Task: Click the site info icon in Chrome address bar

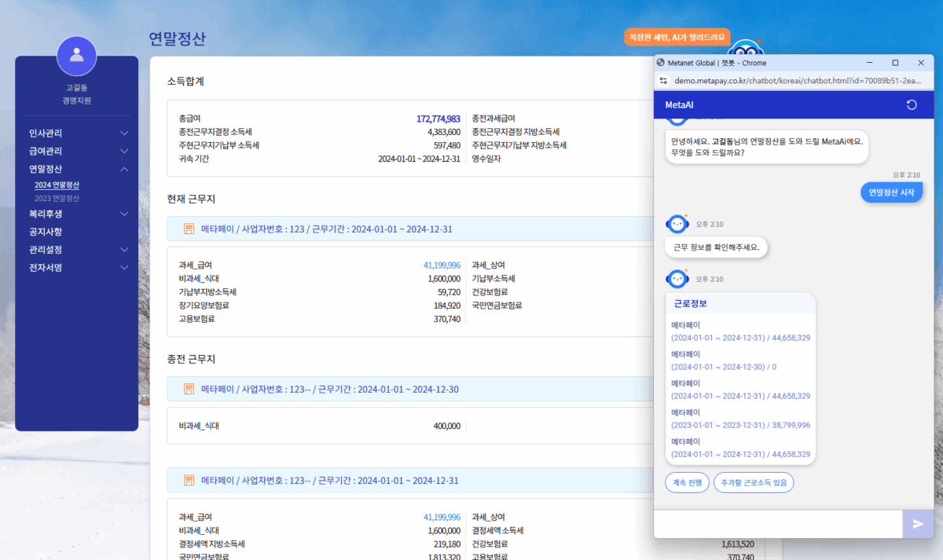Action: [662, 80]
